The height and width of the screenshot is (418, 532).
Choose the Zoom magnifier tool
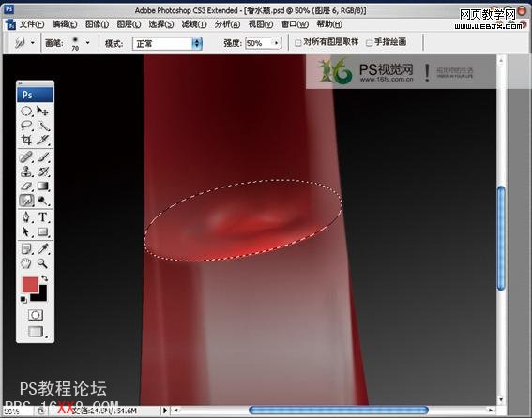(43, 263)
